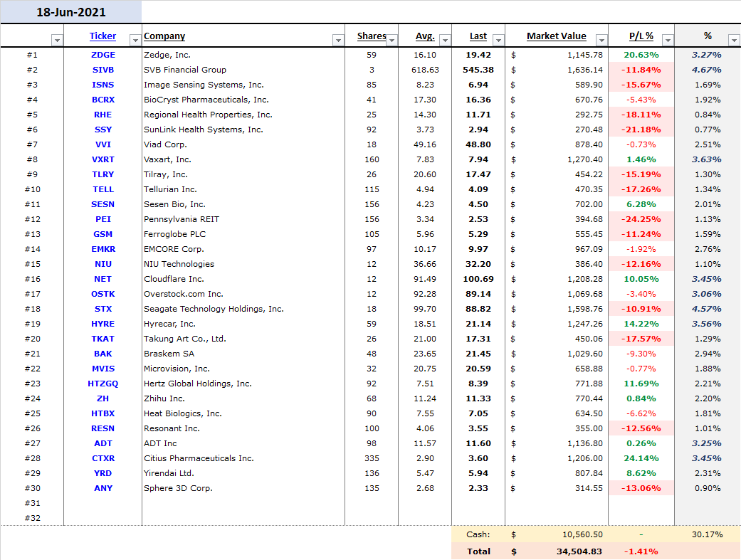The width and height of the screenshot is (741, 560).
Task: Open the HTZGQ ticker link
Action: pos(103,384)
